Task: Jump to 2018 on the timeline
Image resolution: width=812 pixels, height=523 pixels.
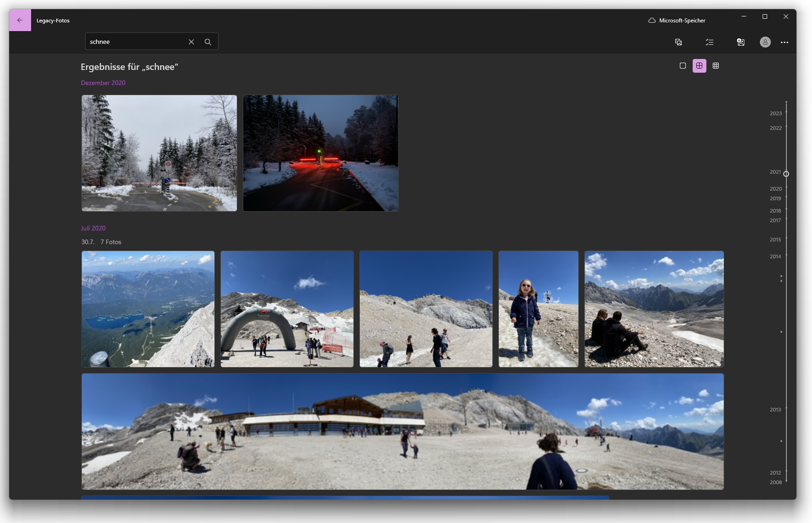Action: (775, 211)
